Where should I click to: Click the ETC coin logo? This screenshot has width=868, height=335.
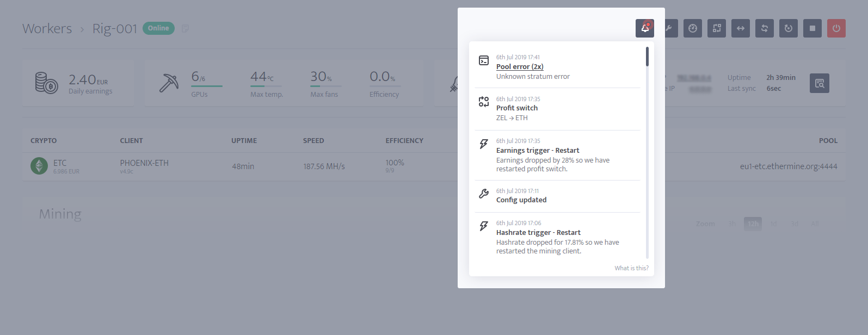pyautogui.click(x=39, y=166)
